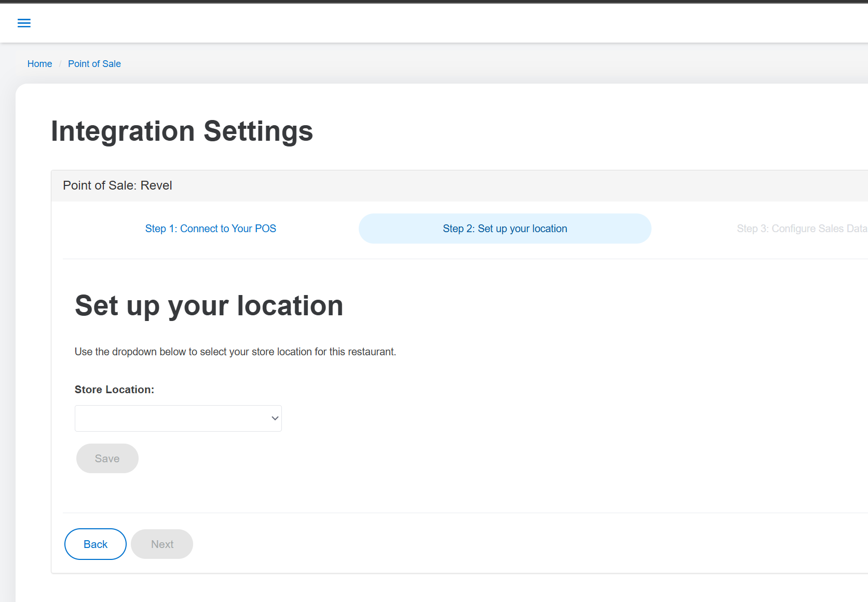Click Step 3: Configure Sales Data tab

(802, 229)
